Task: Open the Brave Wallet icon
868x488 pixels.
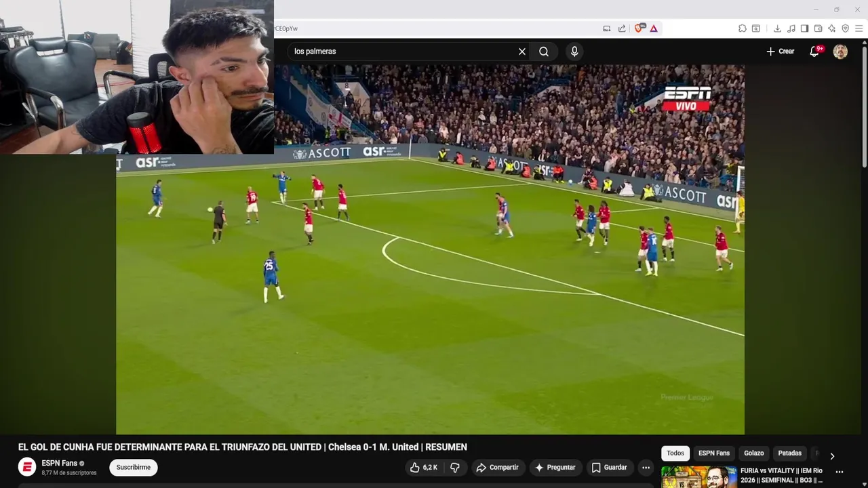Action: pos(818,28)
